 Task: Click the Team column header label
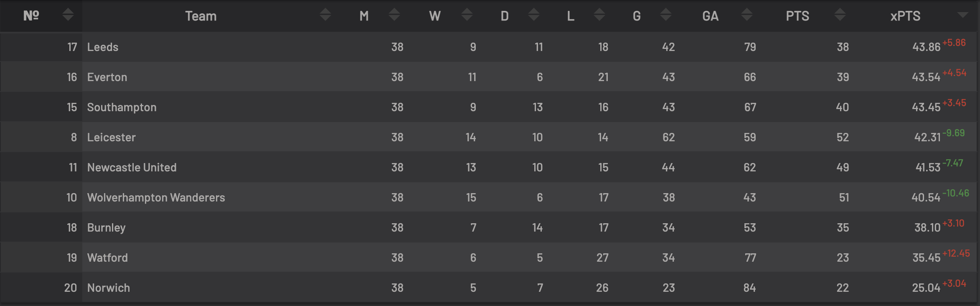201,16
